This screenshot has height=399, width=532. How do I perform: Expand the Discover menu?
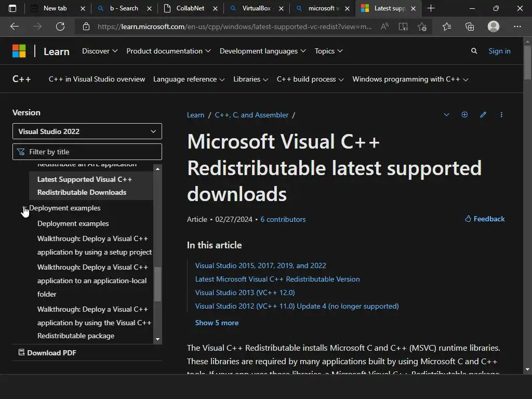click(100, 51)
